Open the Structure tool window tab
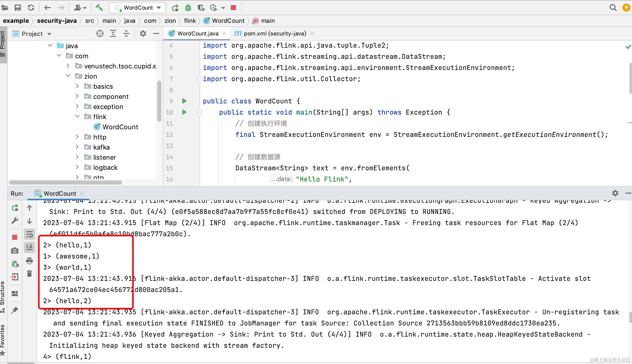Image resolution: width=632 pixels, height=364 pixels. tap(3, 294)
